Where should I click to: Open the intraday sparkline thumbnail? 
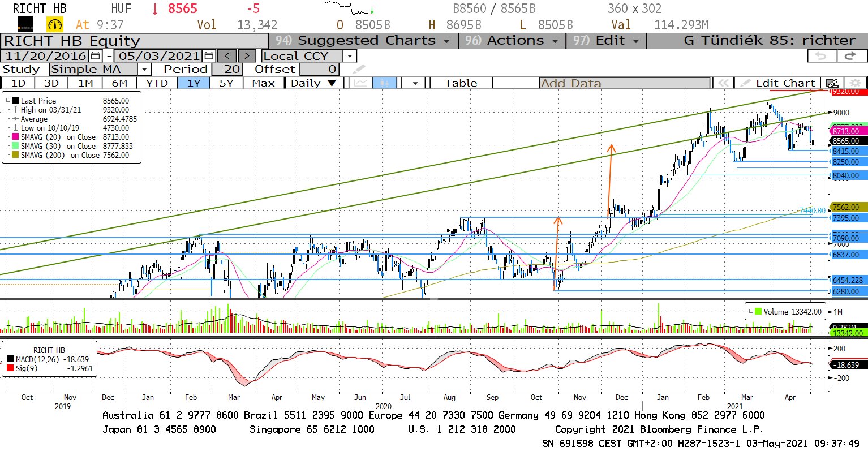click(349, 8)
